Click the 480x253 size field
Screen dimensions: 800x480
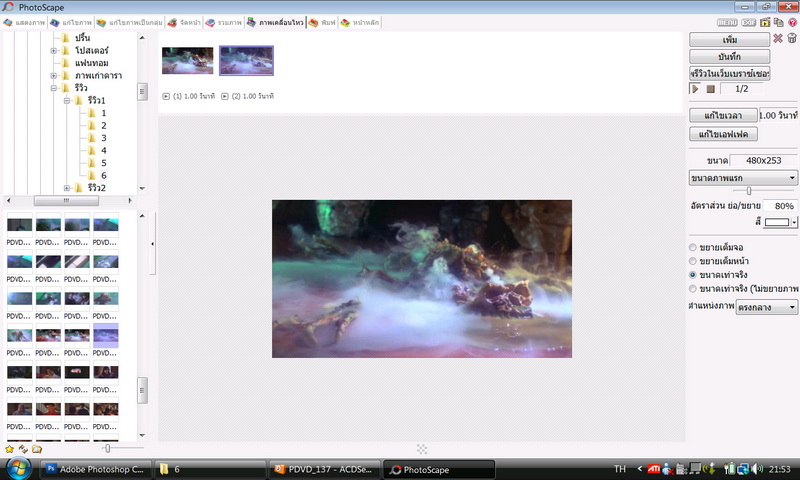pos(763,161)
